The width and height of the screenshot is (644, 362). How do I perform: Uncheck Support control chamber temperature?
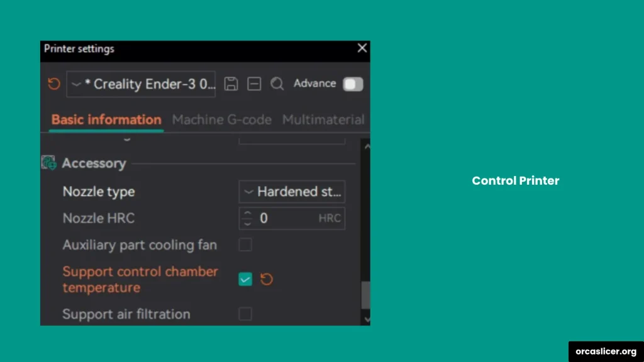[245, 279]
